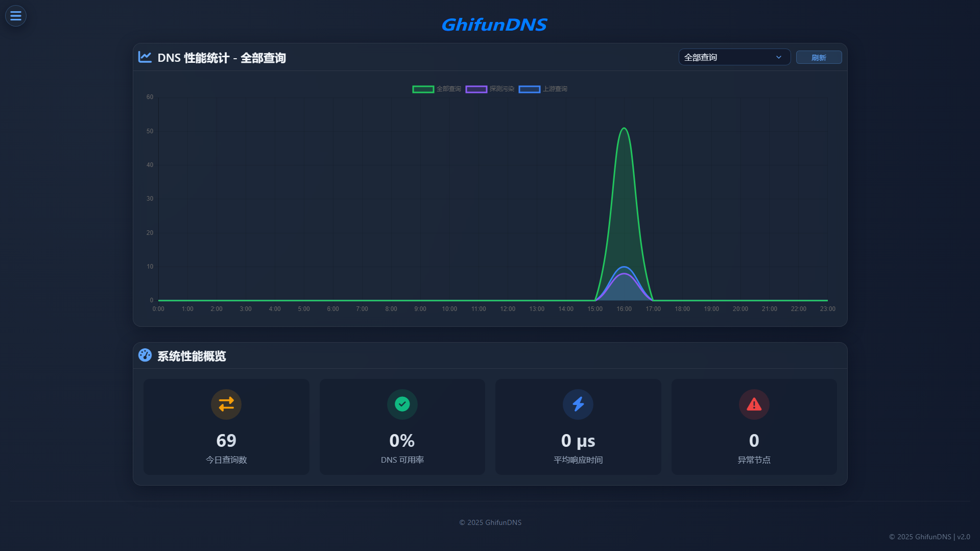Toggle the 上游查询 series legend label

[x=555, y=89]
